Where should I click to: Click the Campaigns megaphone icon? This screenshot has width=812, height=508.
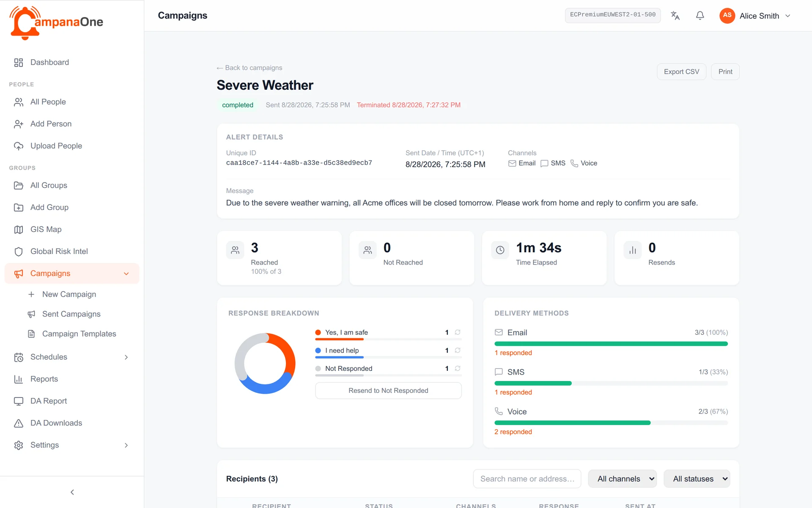coord(19,273)
